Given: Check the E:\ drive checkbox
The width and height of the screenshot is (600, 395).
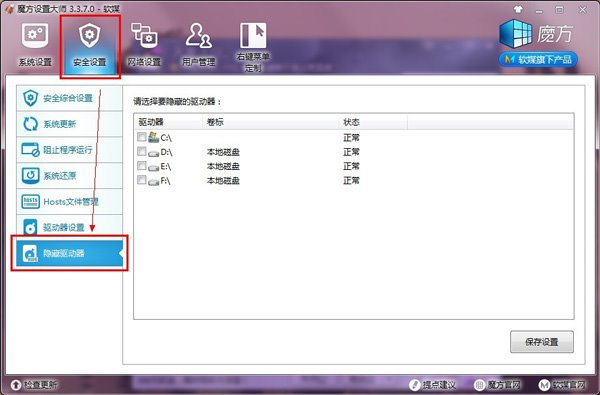Looking at the screenshot, I should pos(142,165).
